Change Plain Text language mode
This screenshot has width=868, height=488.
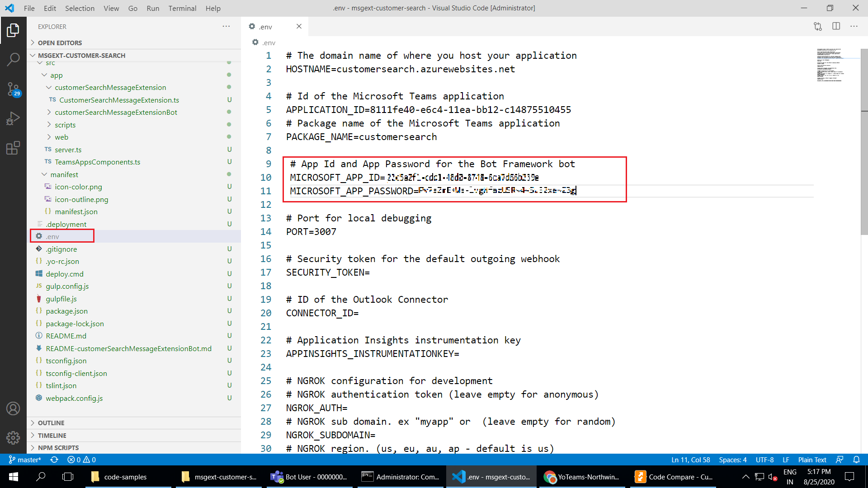coord(812,460)
